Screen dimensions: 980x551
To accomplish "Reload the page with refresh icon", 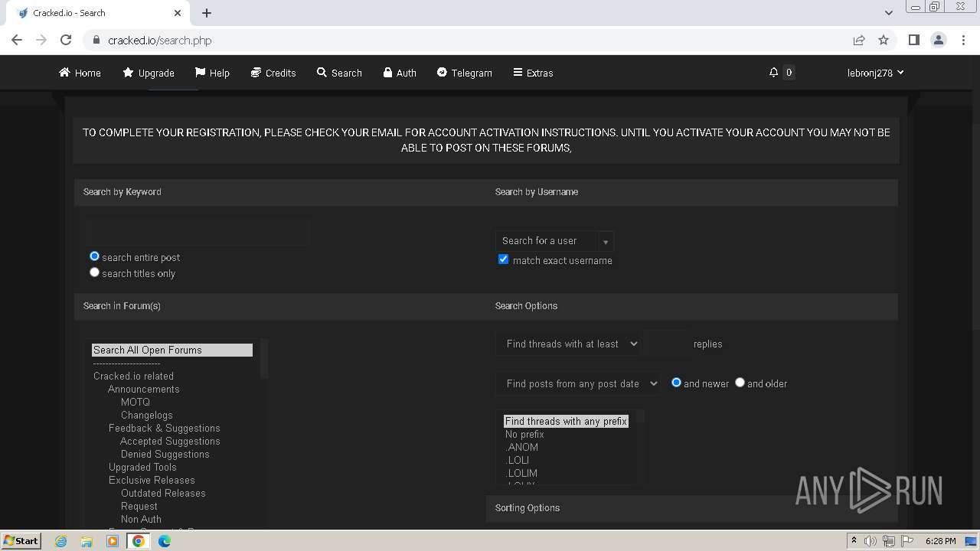I will point(66,40).
